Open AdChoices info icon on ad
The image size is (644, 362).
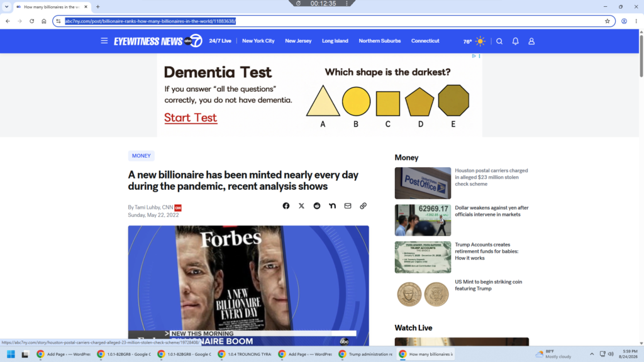(x=474, y=56)
